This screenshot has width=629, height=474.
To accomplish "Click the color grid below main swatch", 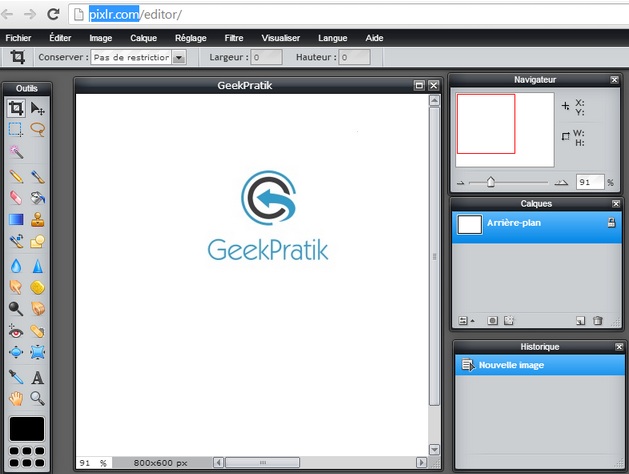I will (27, 457).
